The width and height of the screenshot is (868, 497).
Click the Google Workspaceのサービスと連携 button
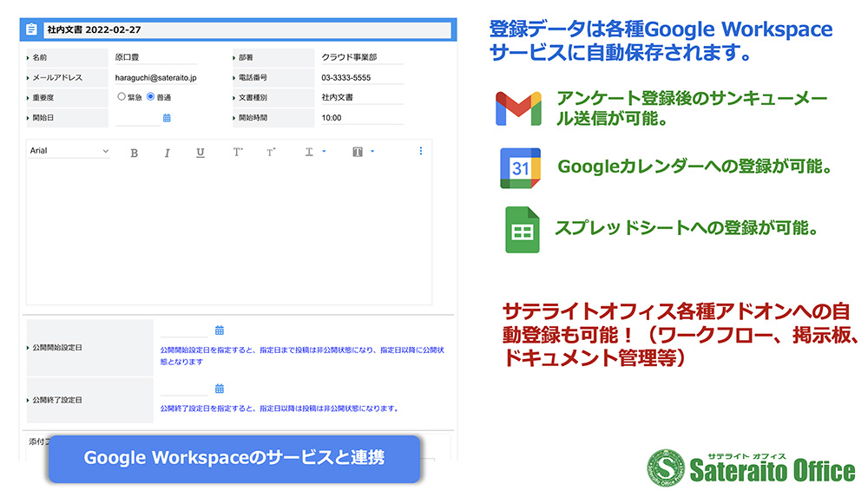[x=234, y=458]
